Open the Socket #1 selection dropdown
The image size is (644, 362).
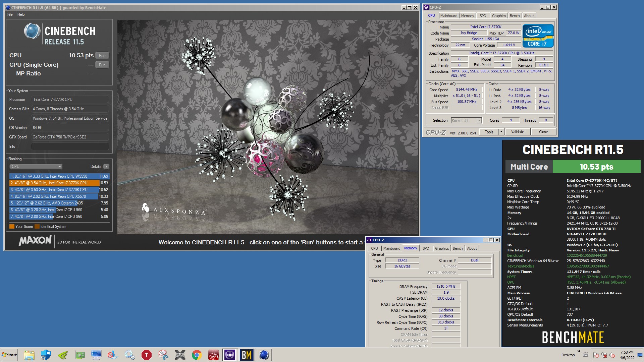pyautogui.click(x=466, y=121)
